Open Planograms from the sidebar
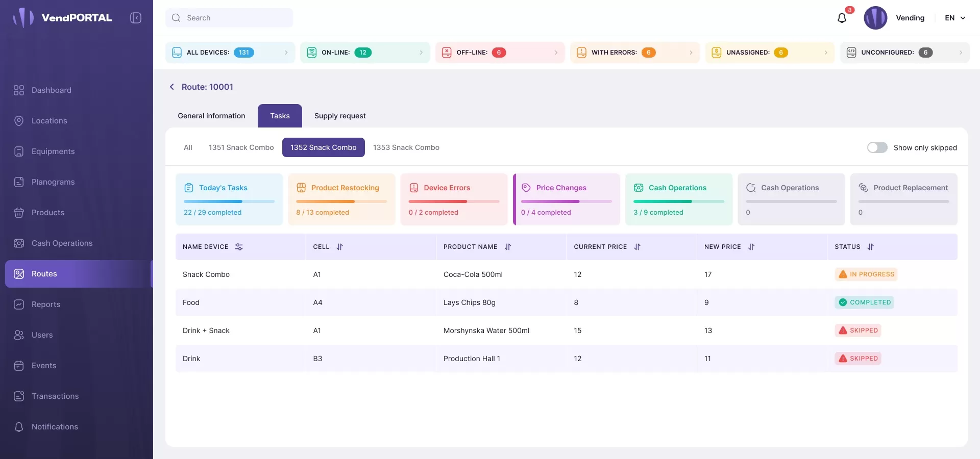Screen dimensions: 980x459 pos(53,182)
